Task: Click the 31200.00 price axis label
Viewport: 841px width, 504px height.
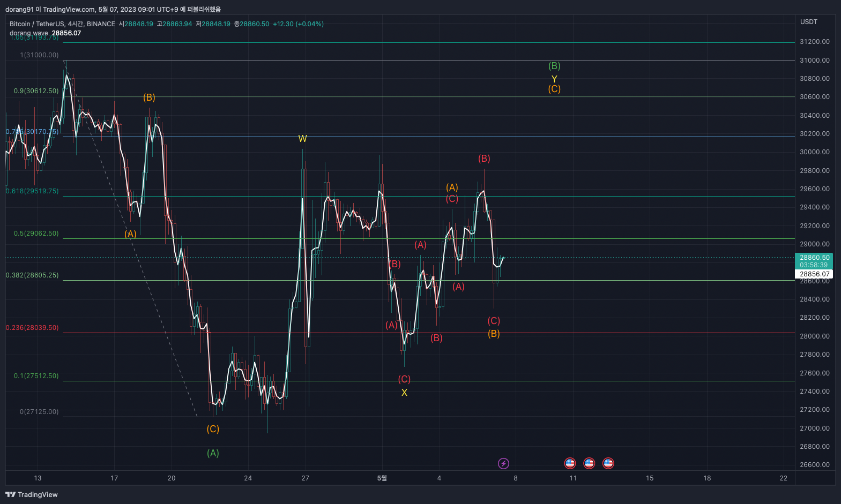Action: coord(815,42)
